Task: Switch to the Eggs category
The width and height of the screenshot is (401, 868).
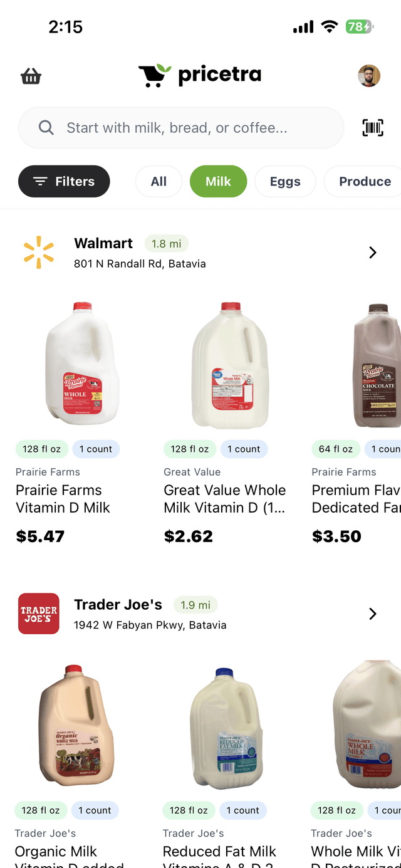Action: 285,181
